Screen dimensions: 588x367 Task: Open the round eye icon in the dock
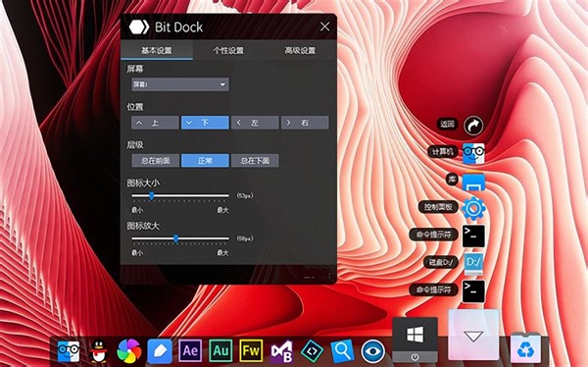point(372,351)
